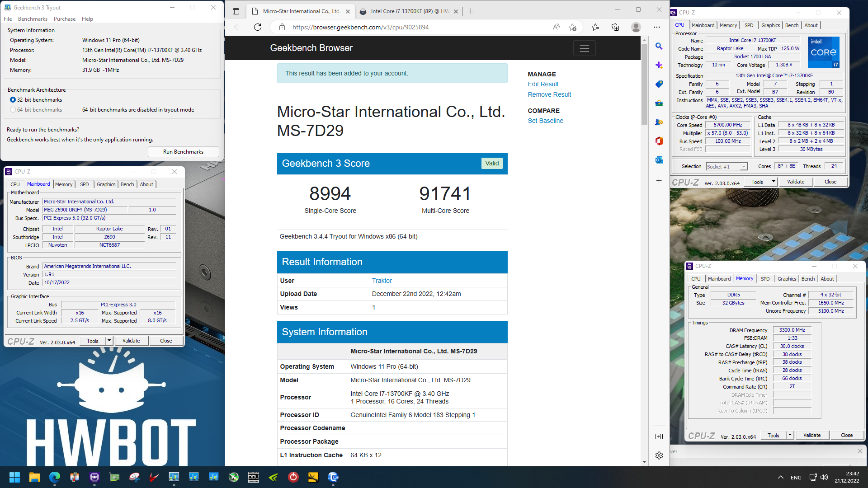Open the Purchase menu in Geekbench
Screen dimensions: 868x488
(65, 19)
